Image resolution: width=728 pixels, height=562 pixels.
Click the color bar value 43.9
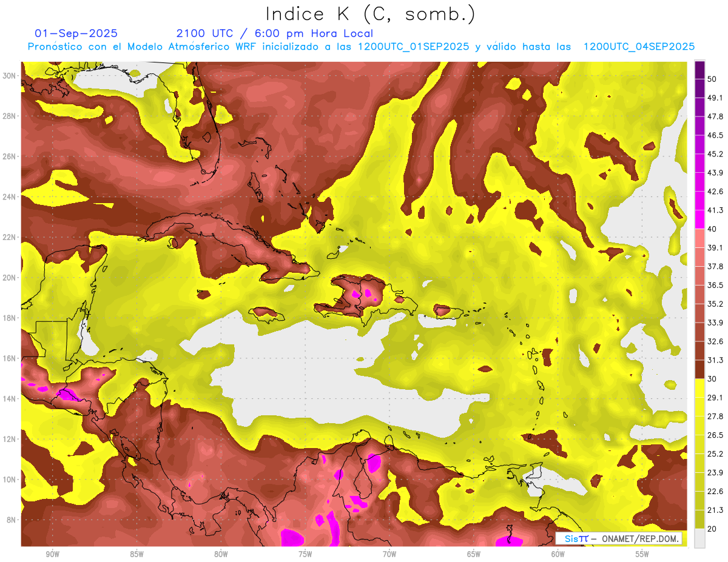(715, 173)
